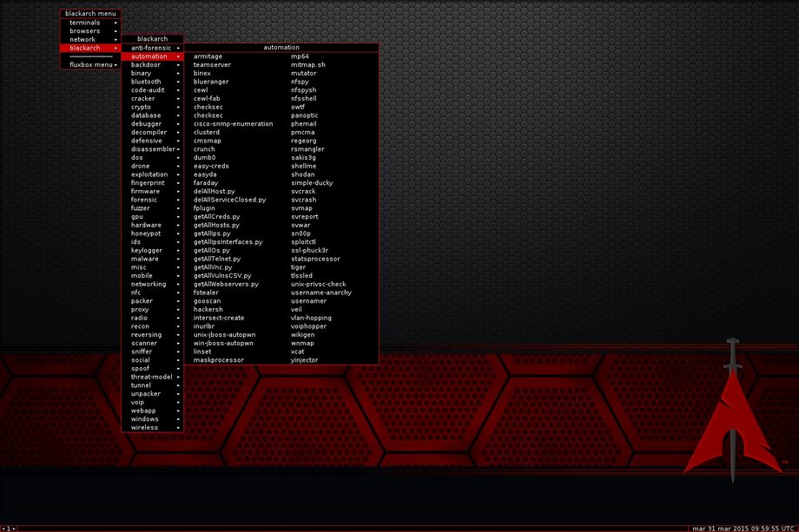Screen dimensions: 799x532
Task: Open the honeypot category
Action: click(x=152, y=233)
